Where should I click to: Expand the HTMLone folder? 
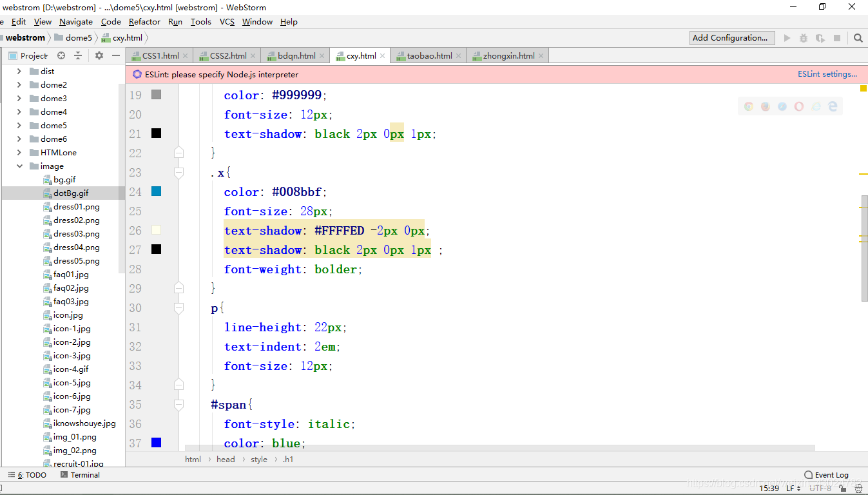19,153
